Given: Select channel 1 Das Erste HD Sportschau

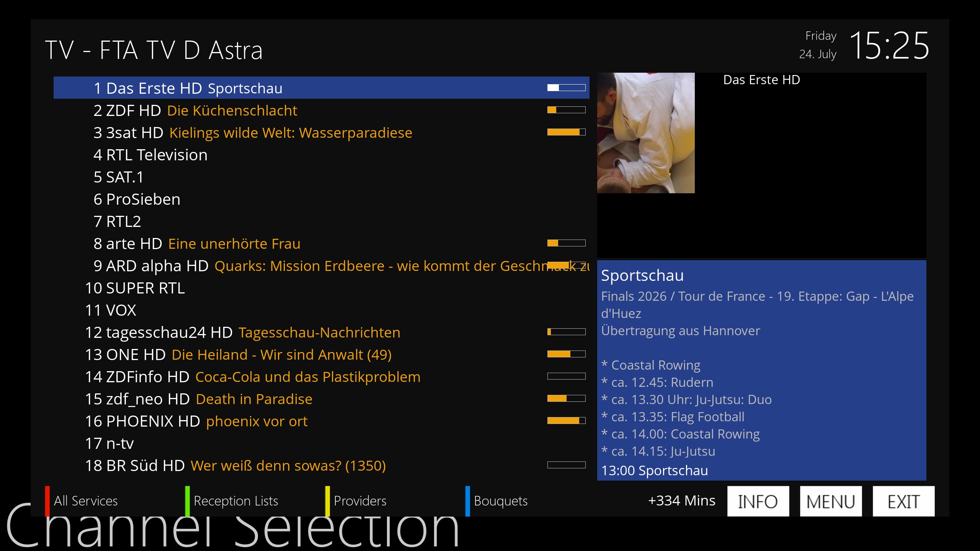Looking at the screenshot, I should pos(321,88).
